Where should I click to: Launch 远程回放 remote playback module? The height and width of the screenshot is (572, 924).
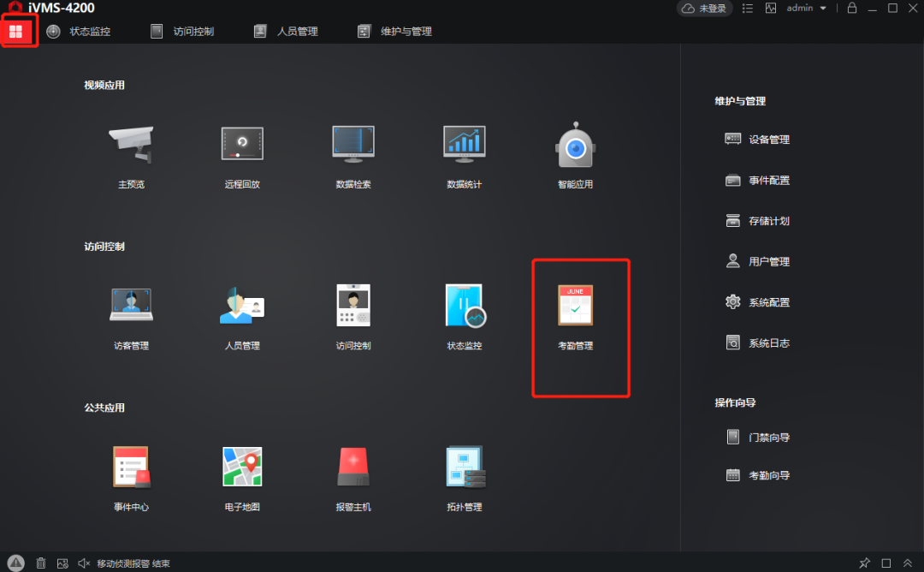tap(242, 146)
